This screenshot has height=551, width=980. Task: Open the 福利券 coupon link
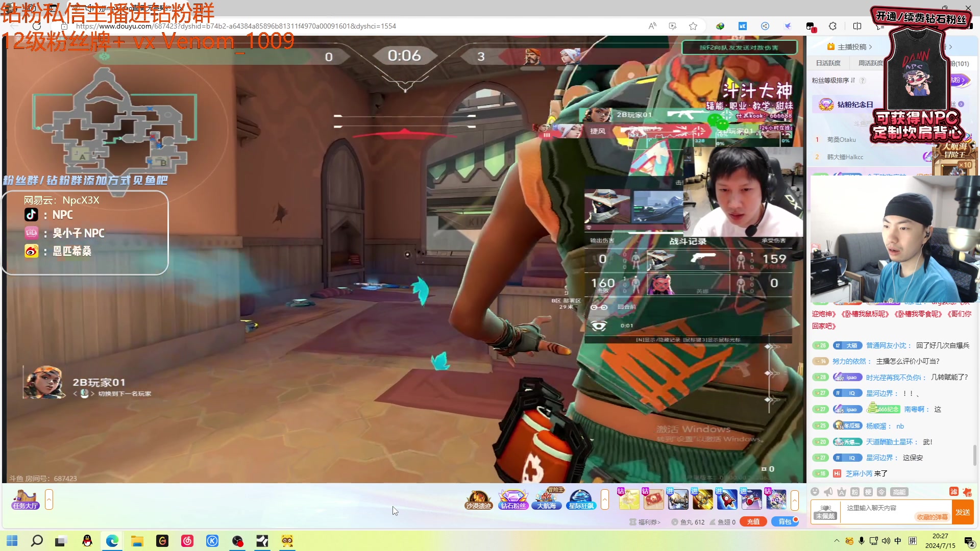pyautogui.click(x=646, y=522)
